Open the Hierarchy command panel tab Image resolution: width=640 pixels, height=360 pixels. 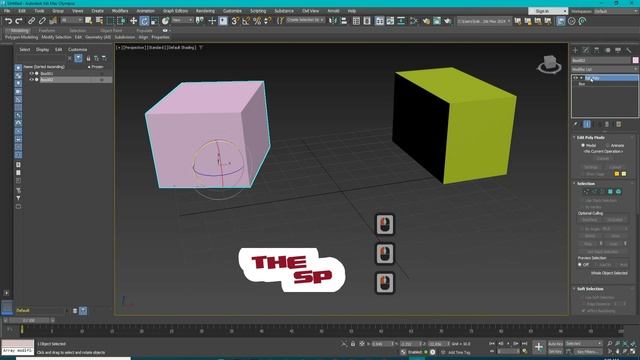(597, 50)
